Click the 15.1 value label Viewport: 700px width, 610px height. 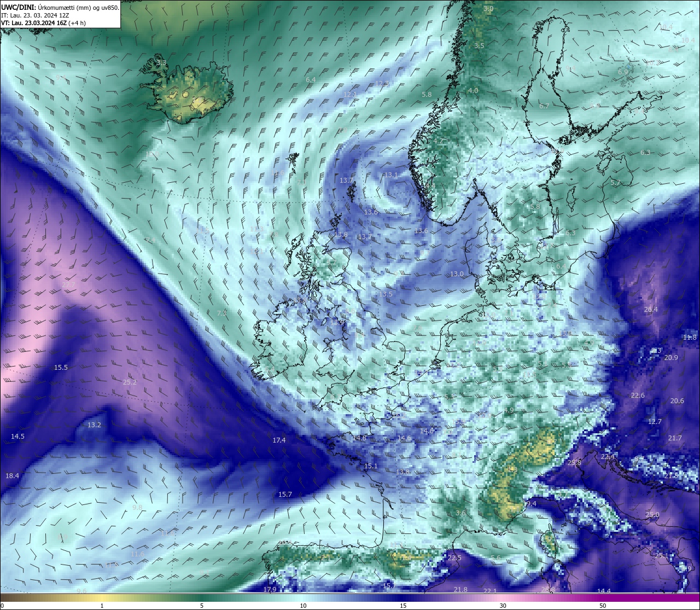tap(371, 466)
